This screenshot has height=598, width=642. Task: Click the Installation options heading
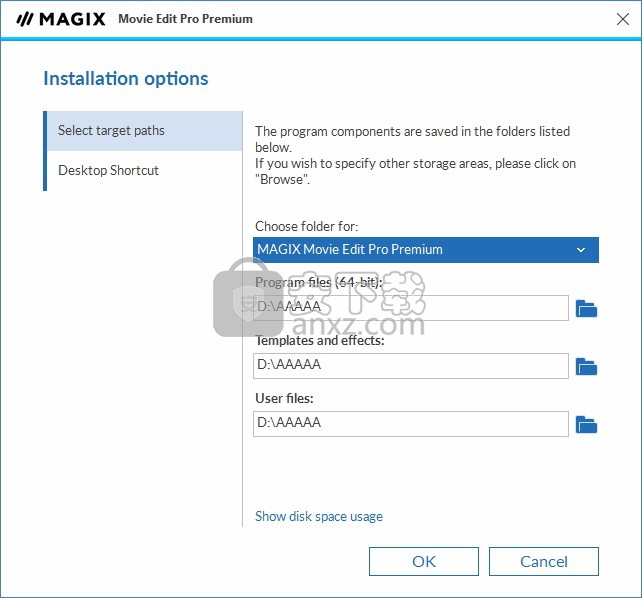click(x=126, y=79)
